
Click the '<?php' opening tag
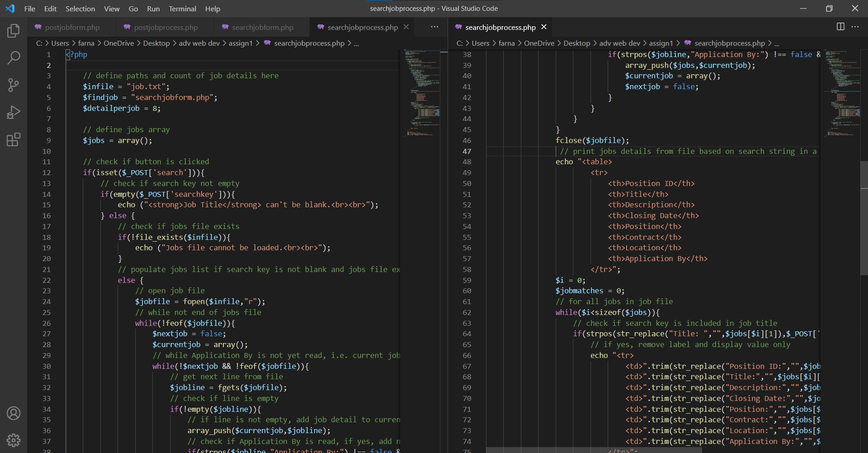(76, 54)
